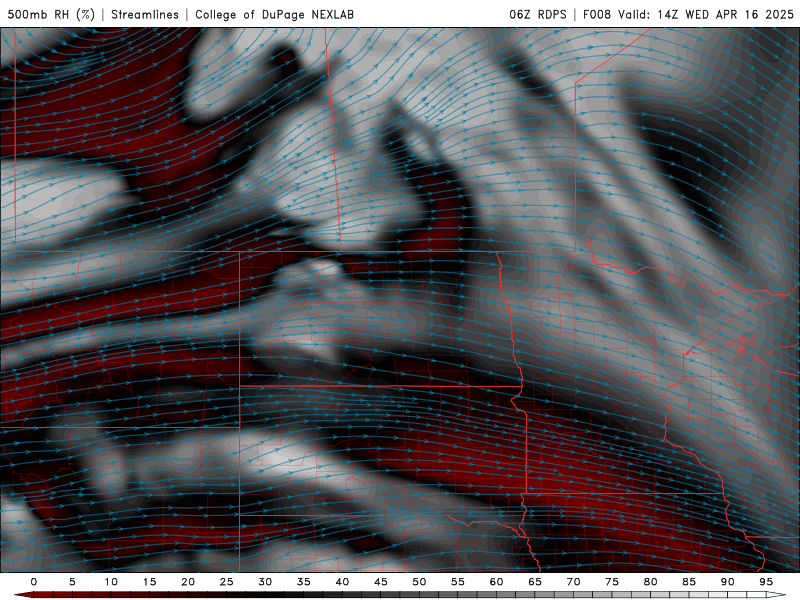Screen dimensions: 800x600
Task: Click the "500mb RH (%)" title text
Action: pyautogui.click(x=51, y=14)
